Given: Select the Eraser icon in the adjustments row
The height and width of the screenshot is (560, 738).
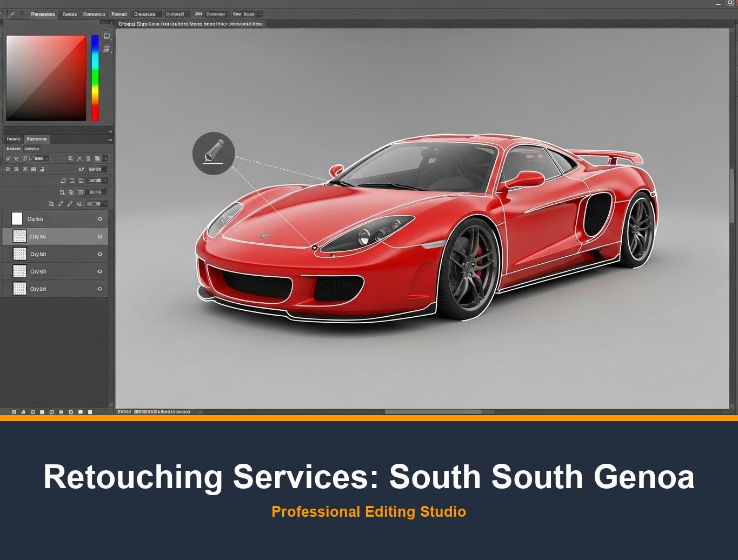Looking at the screenshot, I should [64, 181].
